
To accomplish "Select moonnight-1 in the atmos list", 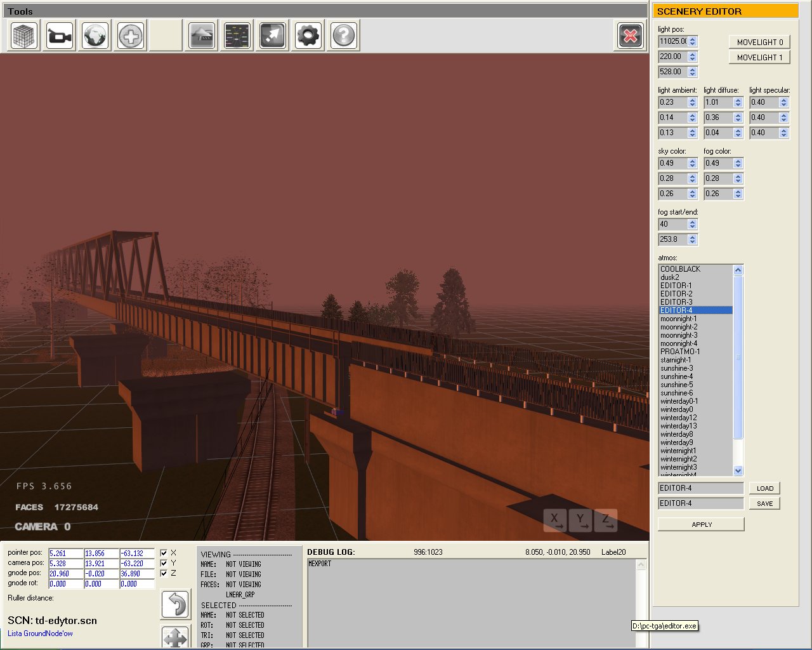I will [x=678, y=319].
